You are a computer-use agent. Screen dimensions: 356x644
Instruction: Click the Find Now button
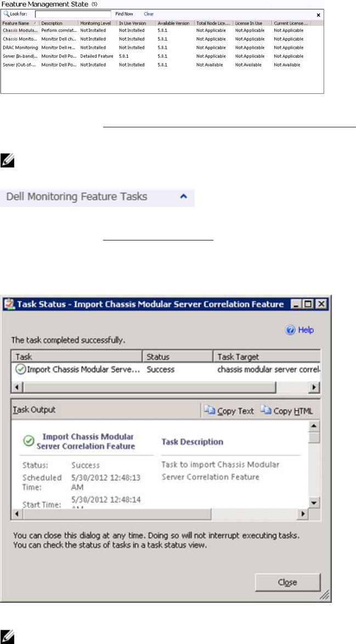pos(124,14)
